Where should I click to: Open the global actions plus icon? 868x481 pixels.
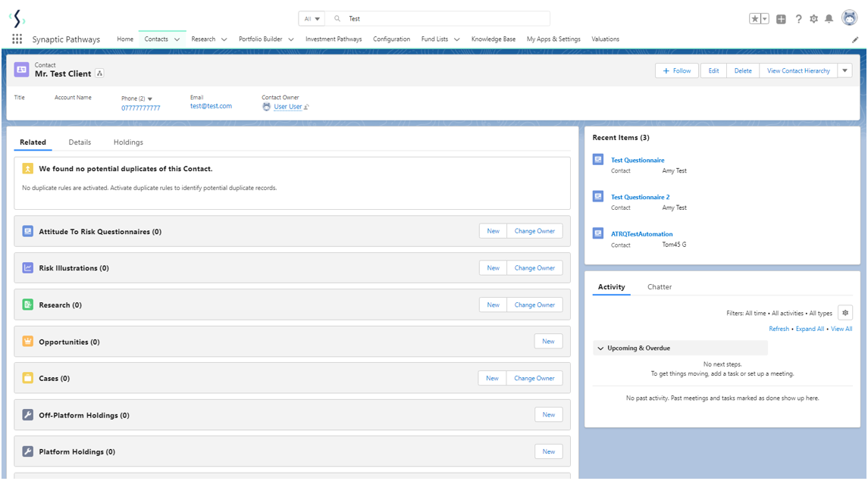point(781,19)
